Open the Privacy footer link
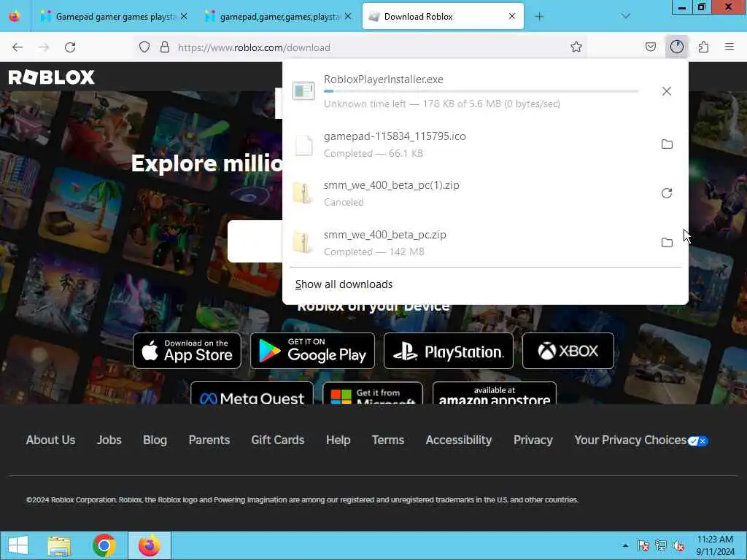 pyautogui.click(x=533, y=440)
